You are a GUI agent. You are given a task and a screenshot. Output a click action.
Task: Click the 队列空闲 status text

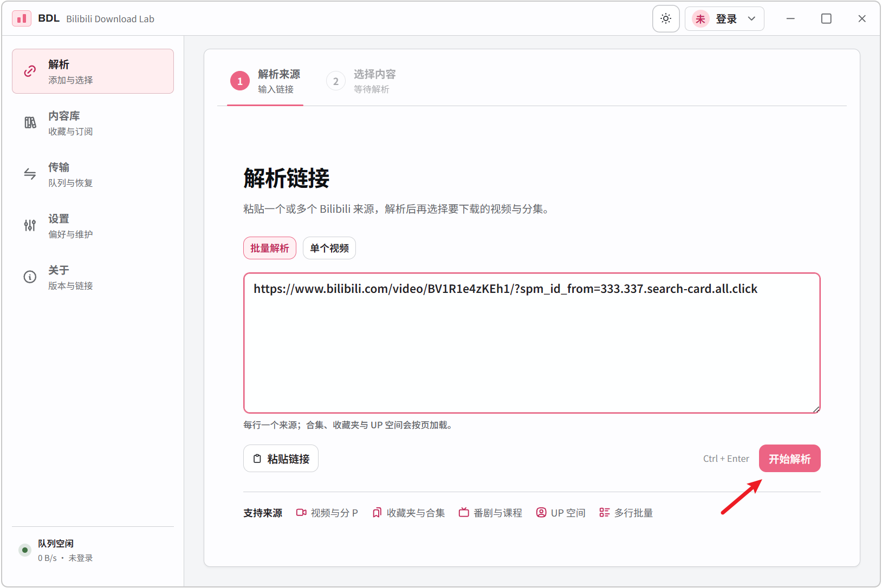click(56, 543)
